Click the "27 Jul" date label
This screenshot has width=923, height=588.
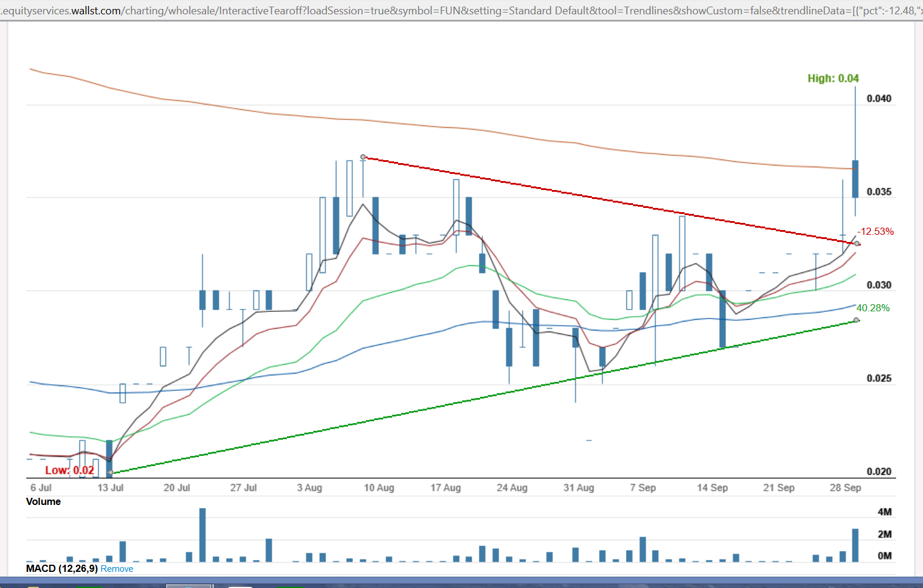(243, 488)
